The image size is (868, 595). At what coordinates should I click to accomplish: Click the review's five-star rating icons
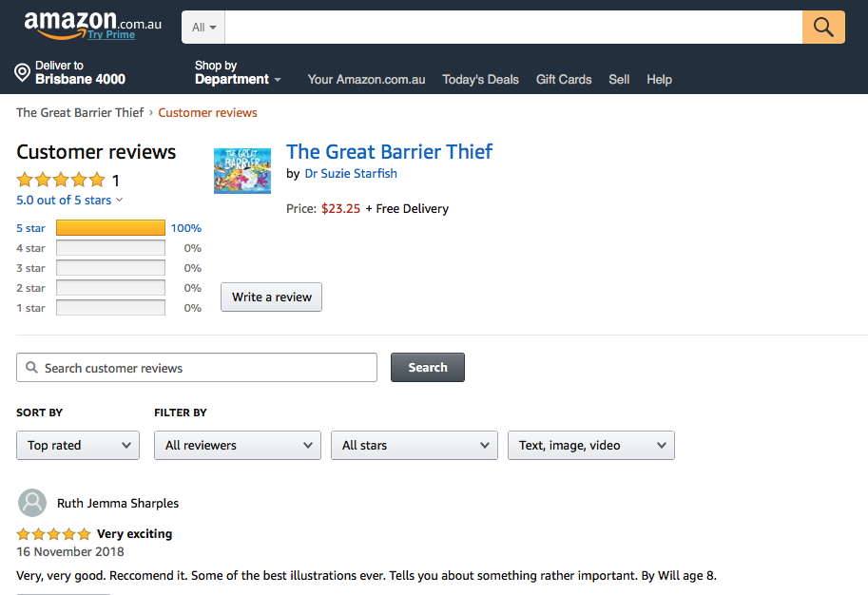point(54,534)
